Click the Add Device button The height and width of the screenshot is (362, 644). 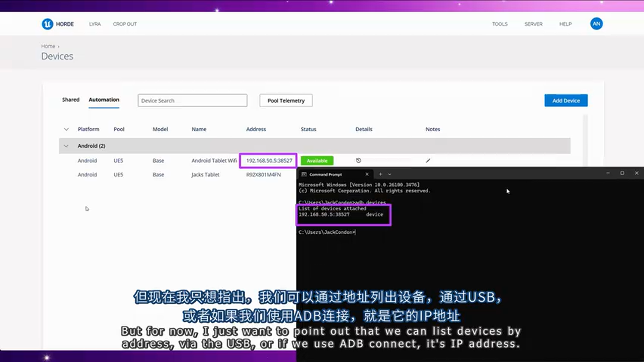click(x=566, y=100)
